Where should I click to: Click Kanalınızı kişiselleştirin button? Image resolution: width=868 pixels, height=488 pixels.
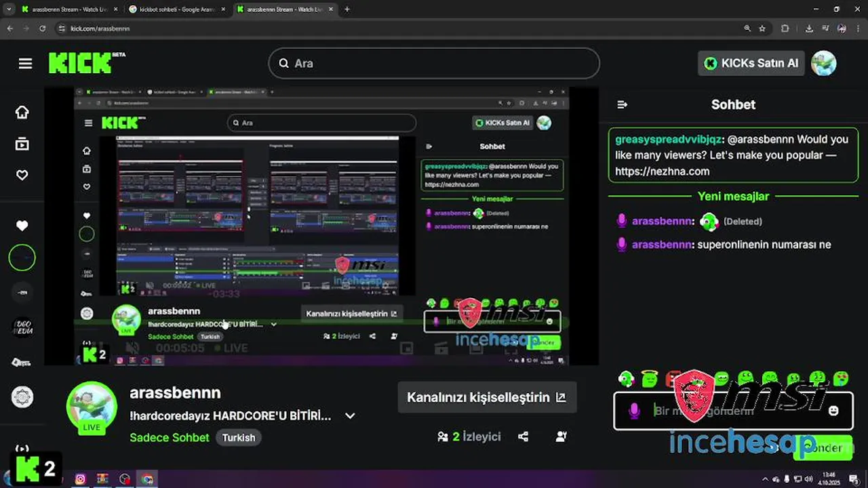tap(487, 397)
